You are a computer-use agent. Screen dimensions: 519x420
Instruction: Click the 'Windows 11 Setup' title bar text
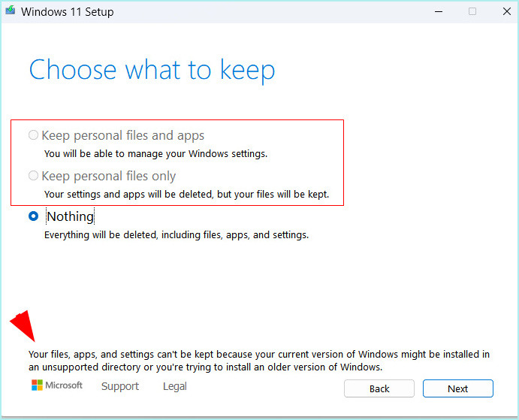(x=67, y=12)
